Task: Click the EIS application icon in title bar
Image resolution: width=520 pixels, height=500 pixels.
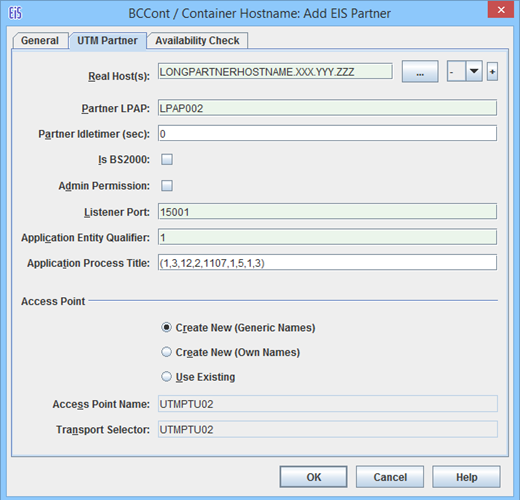Action: (x=15, y=13)
